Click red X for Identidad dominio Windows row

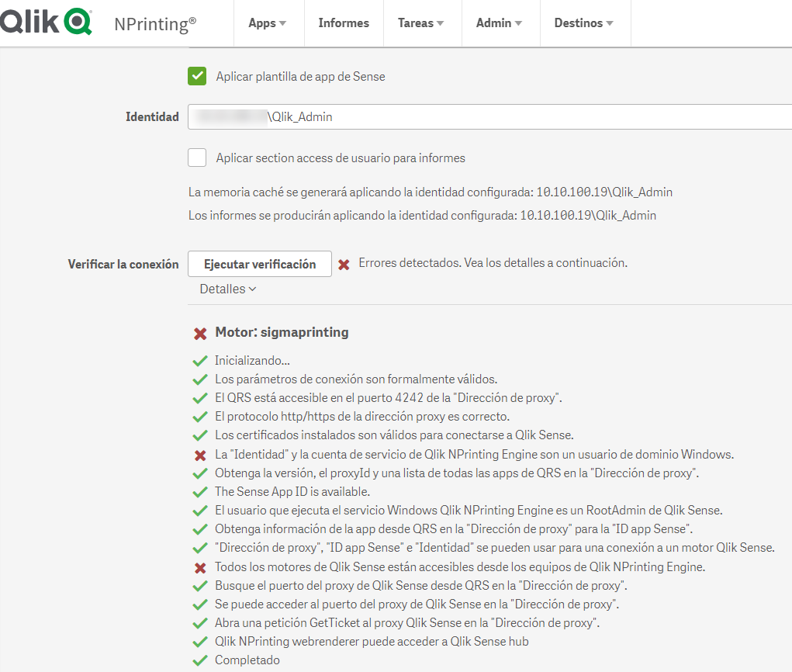(x=201, y=456)
